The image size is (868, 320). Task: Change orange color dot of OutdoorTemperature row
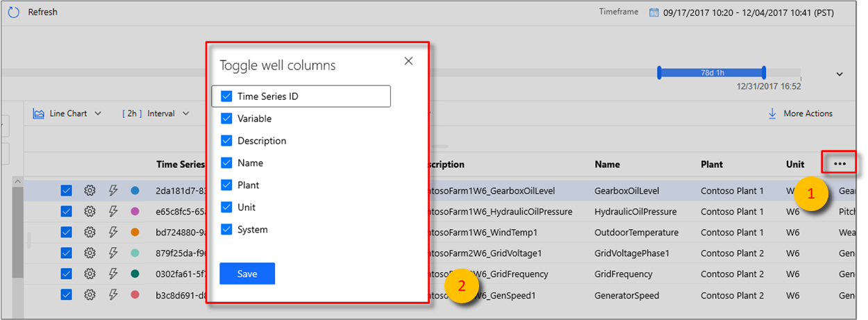point(135,233)
